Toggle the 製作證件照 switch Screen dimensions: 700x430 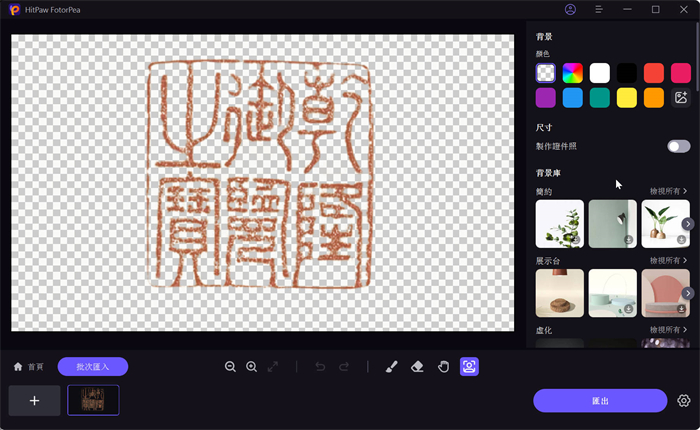coord(679,146)
